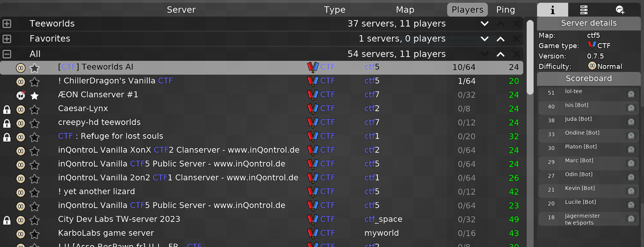This screenshot has width=644, height=247.
Task: Expand the Favorites filter group
Action: point(7,39)
